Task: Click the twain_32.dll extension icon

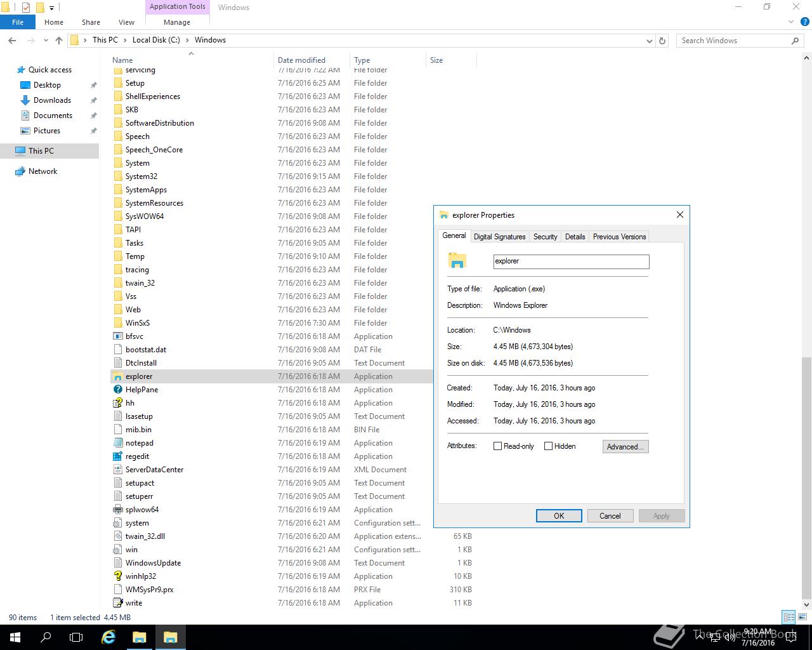Action: pyautogui.click(x=117, y=536)
